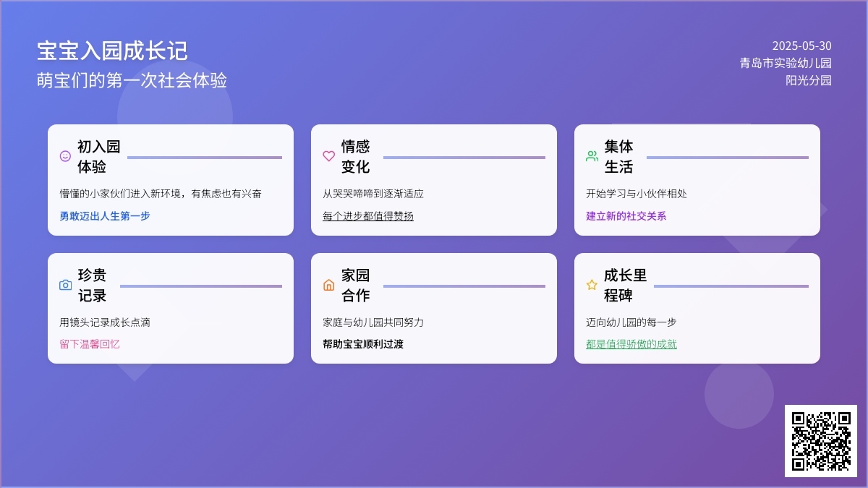Click the date 2025-05-30
Viewport: 868px width, 488px height.
coord(801,46)
